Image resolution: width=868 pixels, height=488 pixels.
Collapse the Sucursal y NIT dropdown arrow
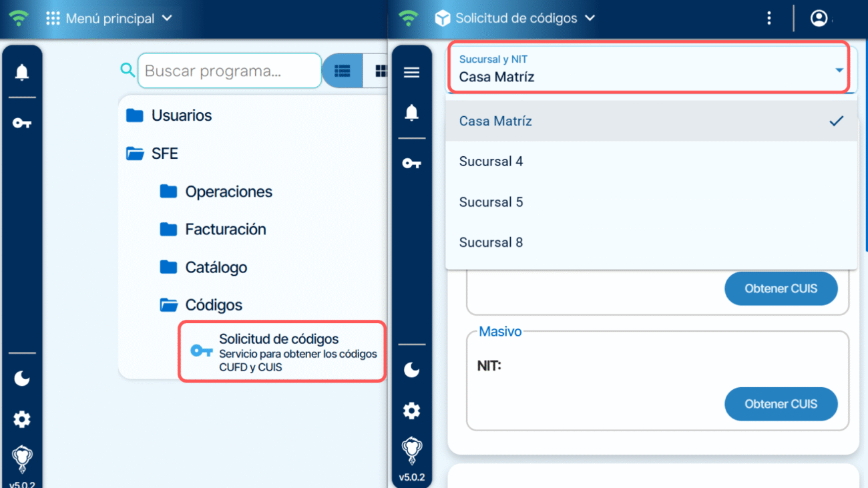pyautogui.click(x=839, y=70)
